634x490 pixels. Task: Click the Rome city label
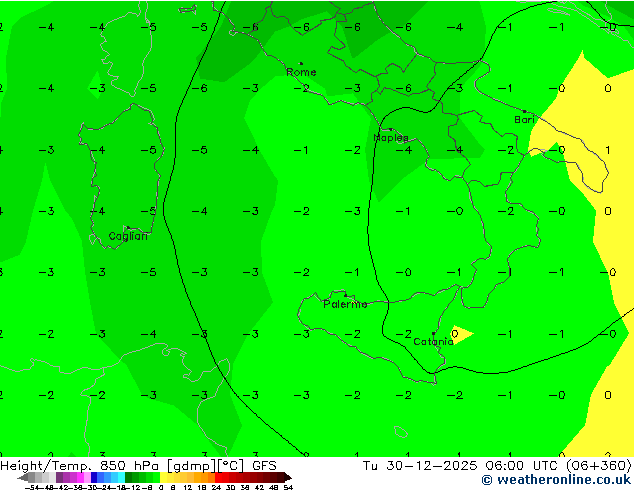tap(301, 72)
